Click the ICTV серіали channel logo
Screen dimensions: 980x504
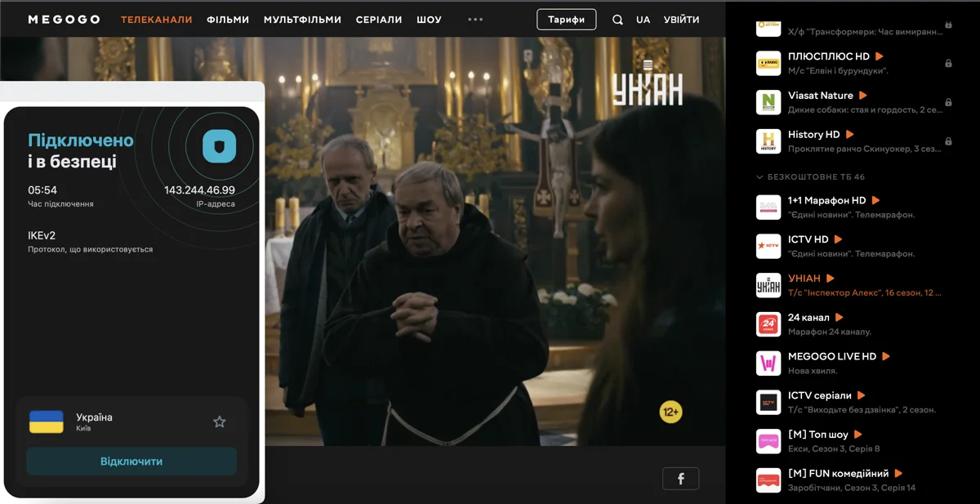[768, 402]
